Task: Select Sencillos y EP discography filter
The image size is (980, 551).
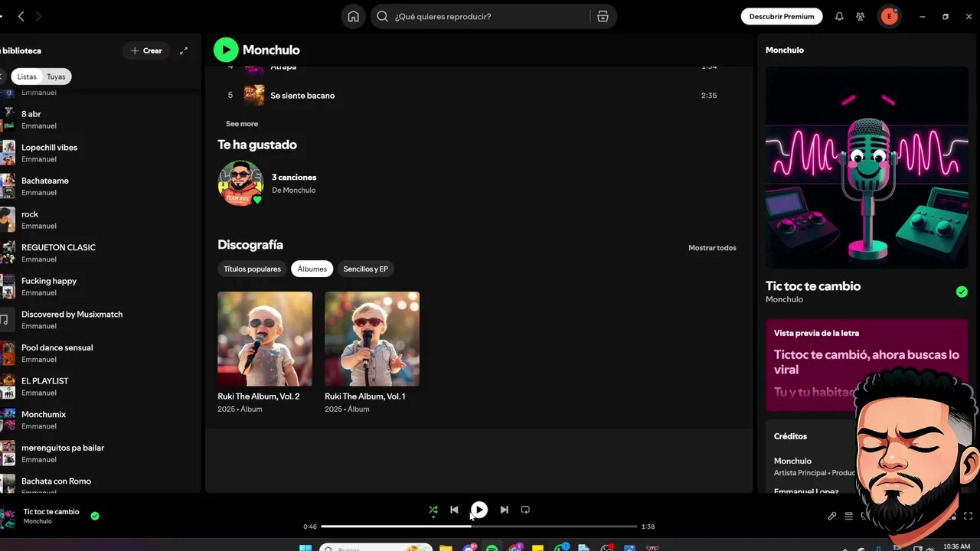Action: 365,269
